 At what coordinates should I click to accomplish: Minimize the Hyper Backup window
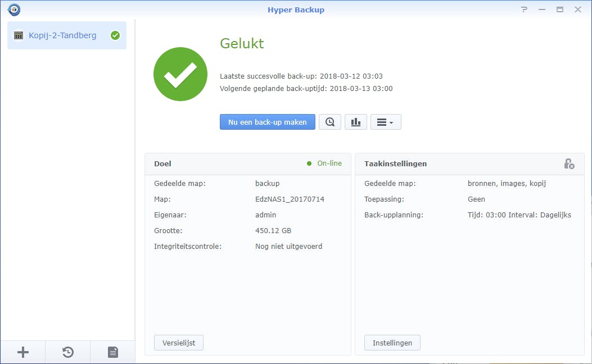[x=541, y=10]
